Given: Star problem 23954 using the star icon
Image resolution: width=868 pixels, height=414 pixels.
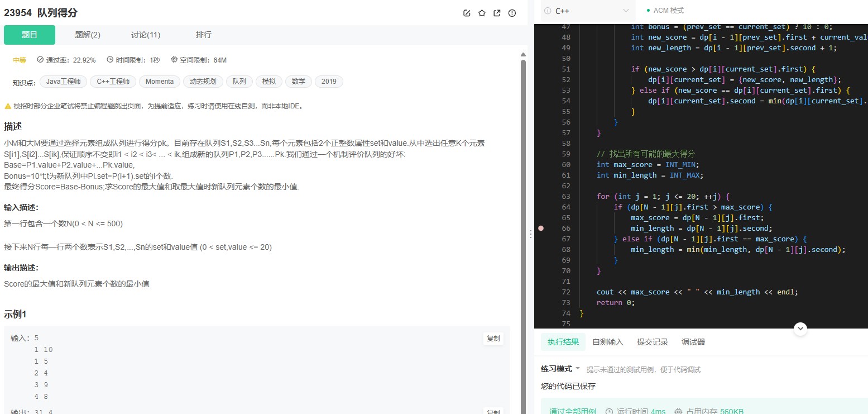Looking at the screenshot, I should click(482, 13).
